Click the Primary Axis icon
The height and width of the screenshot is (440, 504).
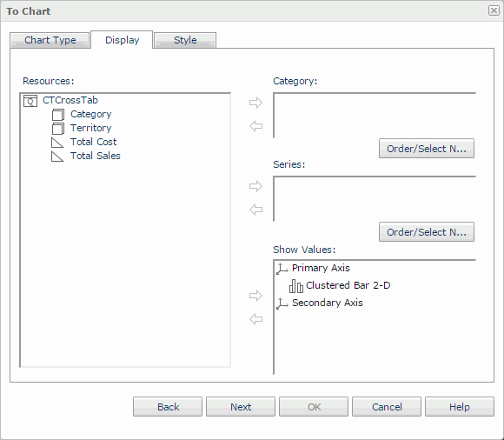click(282, 269)
